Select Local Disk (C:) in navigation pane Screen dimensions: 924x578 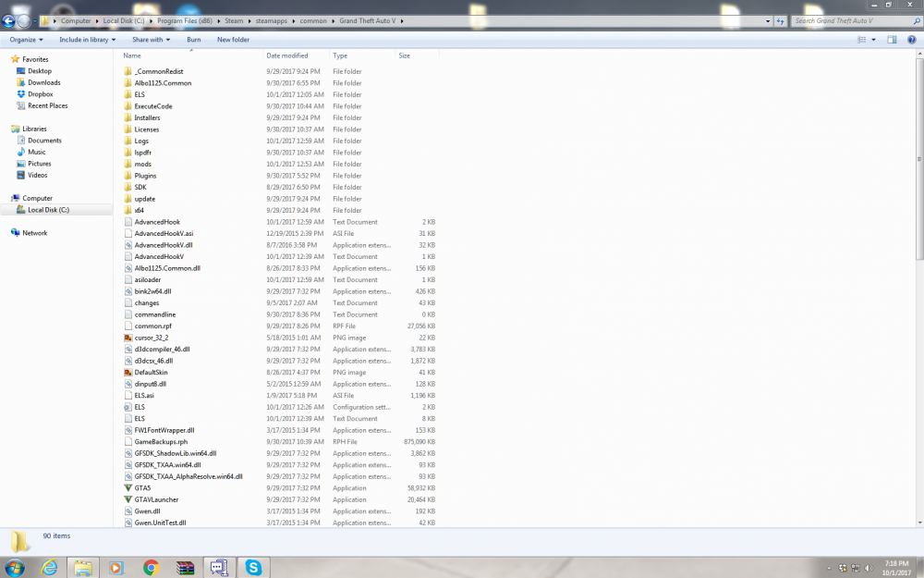[x=48, y=209]
